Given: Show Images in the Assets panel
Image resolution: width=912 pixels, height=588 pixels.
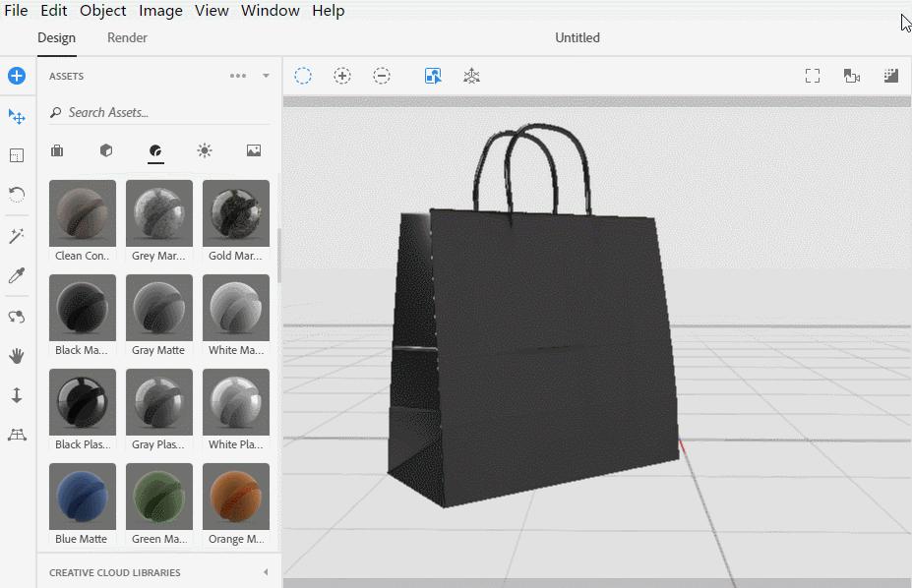Looking at the screenshot, I should 253,149.
